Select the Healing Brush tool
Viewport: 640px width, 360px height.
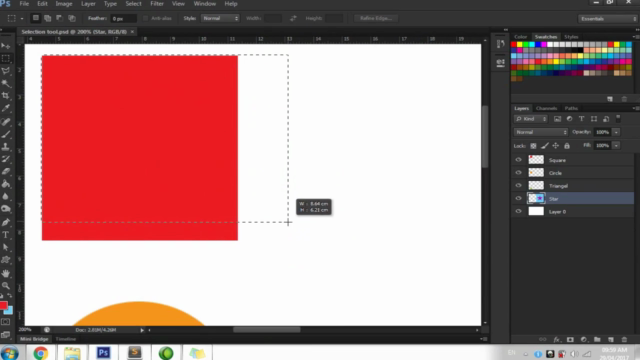coord(6,122)
